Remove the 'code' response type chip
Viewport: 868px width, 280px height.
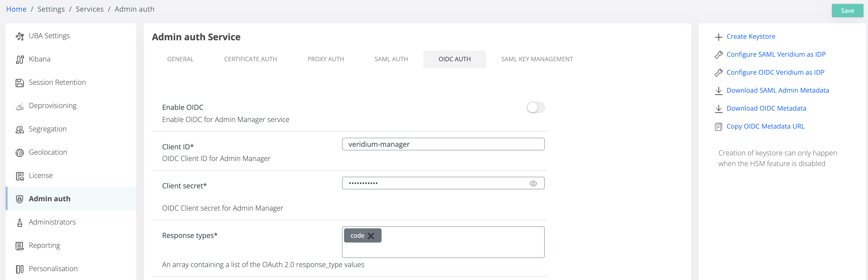[x=372, y=236]
